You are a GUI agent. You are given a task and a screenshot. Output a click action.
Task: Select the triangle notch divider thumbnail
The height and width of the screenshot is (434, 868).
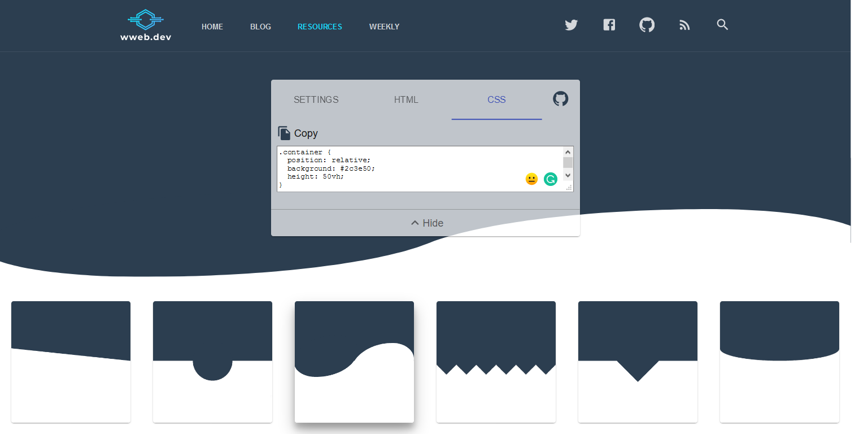pos(638,362)
